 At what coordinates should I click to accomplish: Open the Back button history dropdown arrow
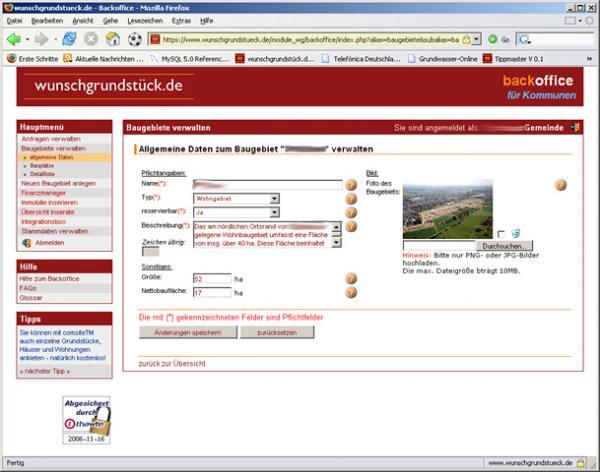(x=27, y=39)
